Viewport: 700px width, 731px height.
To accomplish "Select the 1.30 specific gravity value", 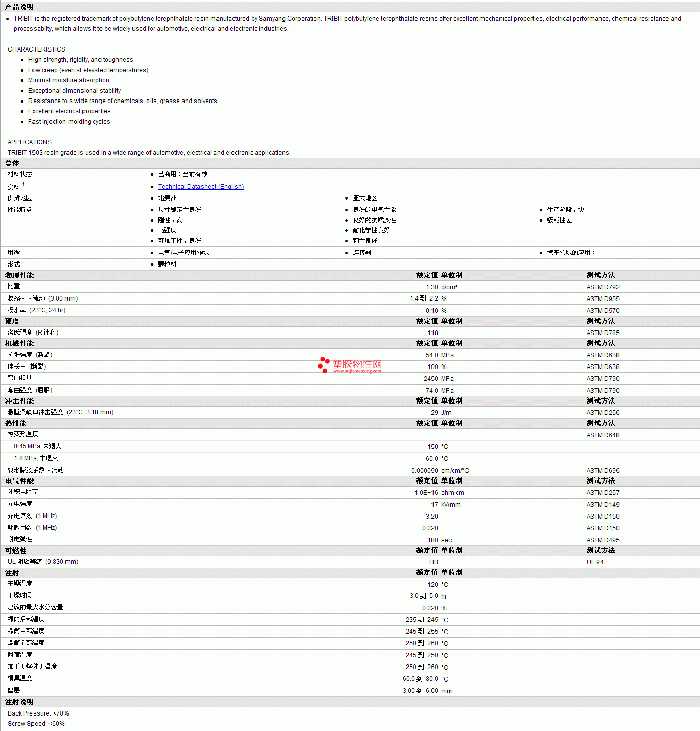I will [x=432, y=287].
